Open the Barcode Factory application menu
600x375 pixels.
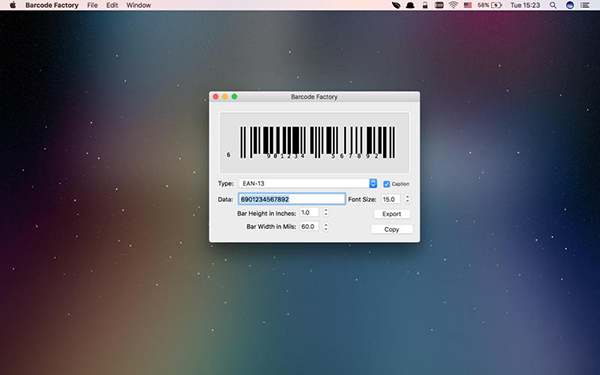point(52,5)
